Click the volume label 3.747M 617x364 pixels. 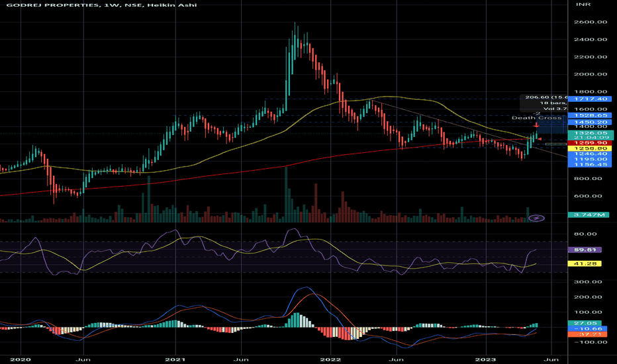(589, 215)
